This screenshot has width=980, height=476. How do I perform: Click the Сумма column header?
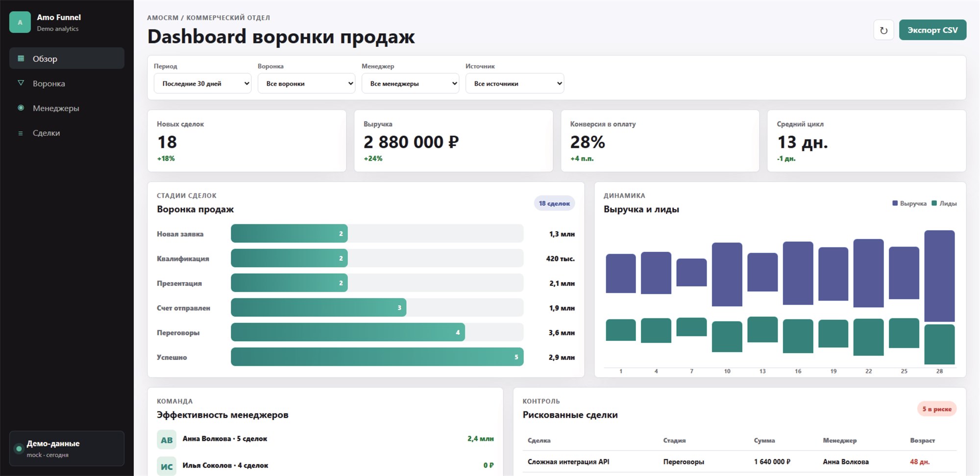coord(764,440)
